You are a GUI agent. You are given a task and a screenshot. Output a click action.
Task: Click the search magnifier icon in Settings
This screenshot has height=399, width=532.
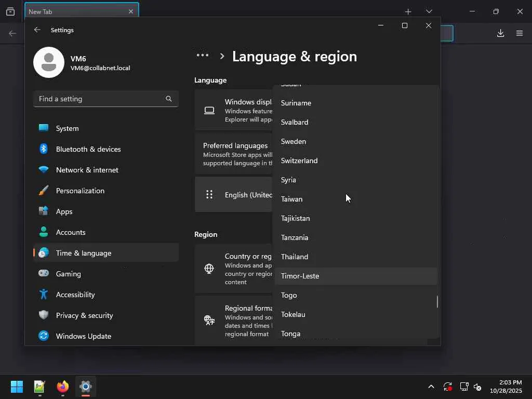pyautogui.click(x=169, y=99)
